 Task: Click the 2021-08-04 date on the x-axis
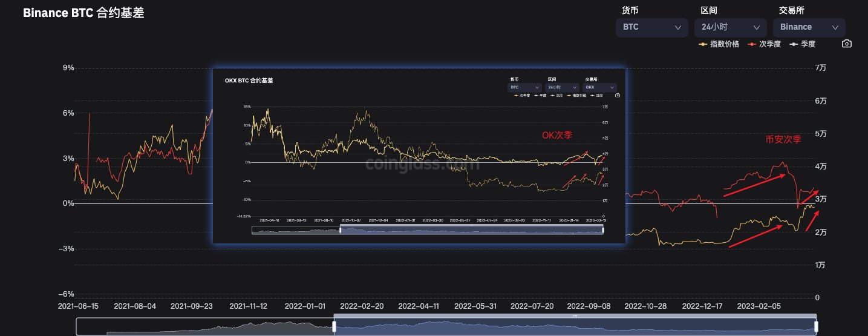pos(135,306)
